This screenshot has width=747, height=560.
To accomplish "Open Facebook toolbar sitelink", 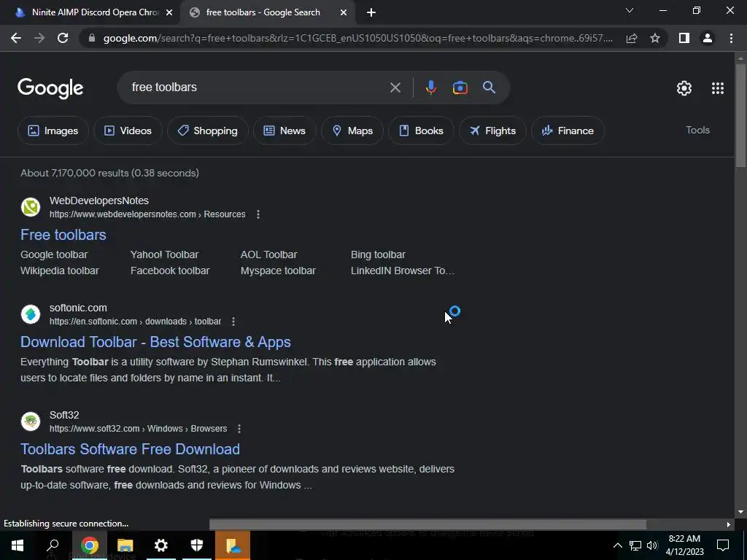I will tap(170, 271).
